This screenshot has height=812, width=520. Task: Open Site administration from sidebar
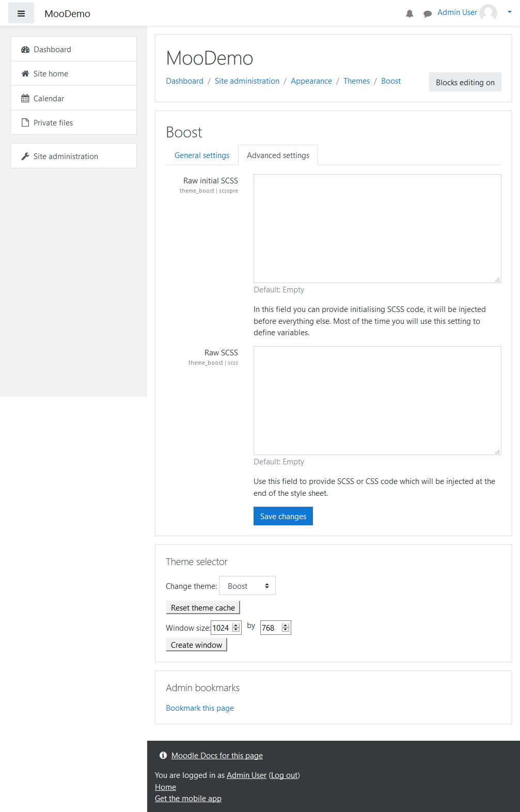pos(73,156)
